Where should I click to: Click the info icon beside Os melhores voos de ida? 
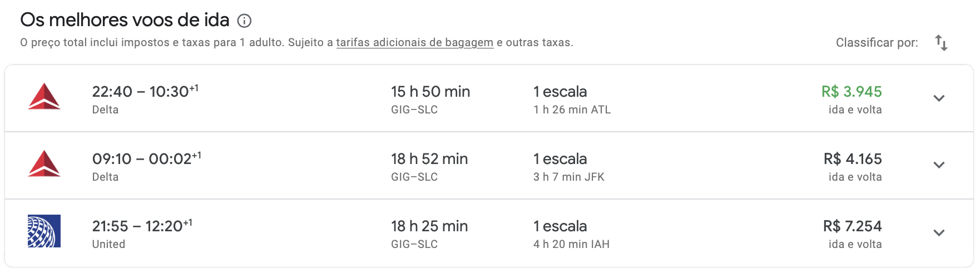coord(244,21)
